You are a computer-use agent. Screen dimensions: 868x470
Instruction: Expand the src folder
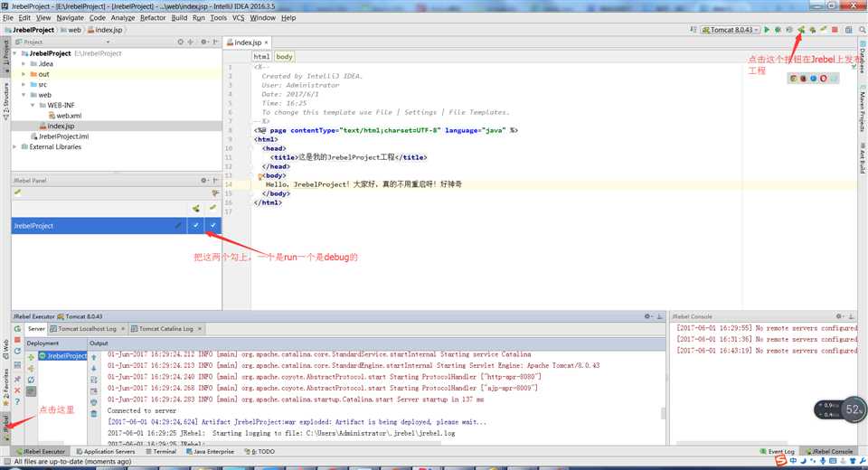click(24, 85)
